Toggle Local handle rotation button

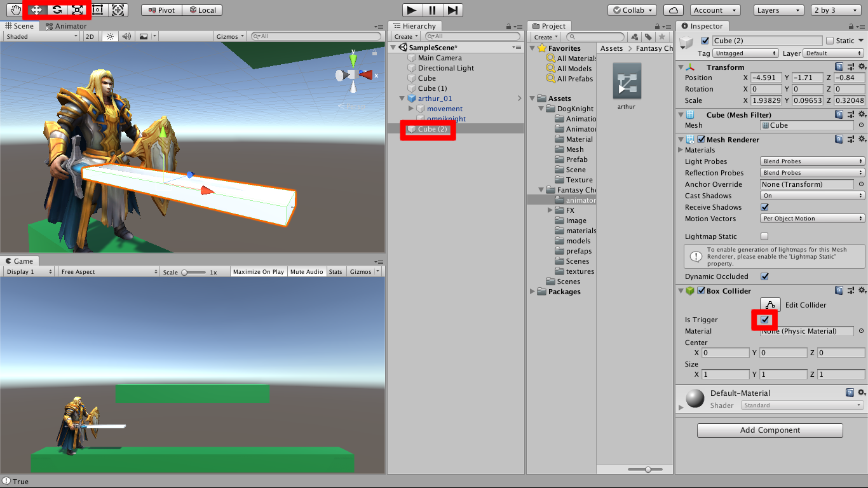tap(202, 10)
